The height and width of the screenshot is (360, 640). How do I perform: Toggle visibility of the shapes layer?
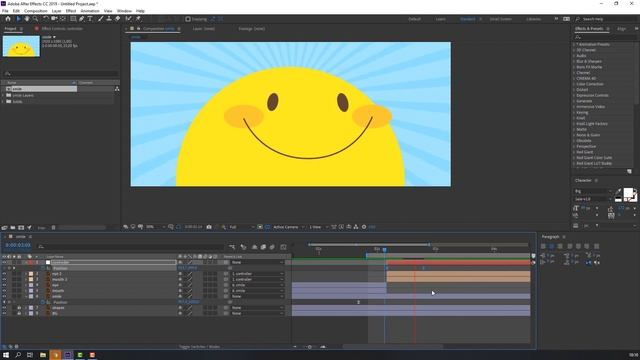point(4,308)
